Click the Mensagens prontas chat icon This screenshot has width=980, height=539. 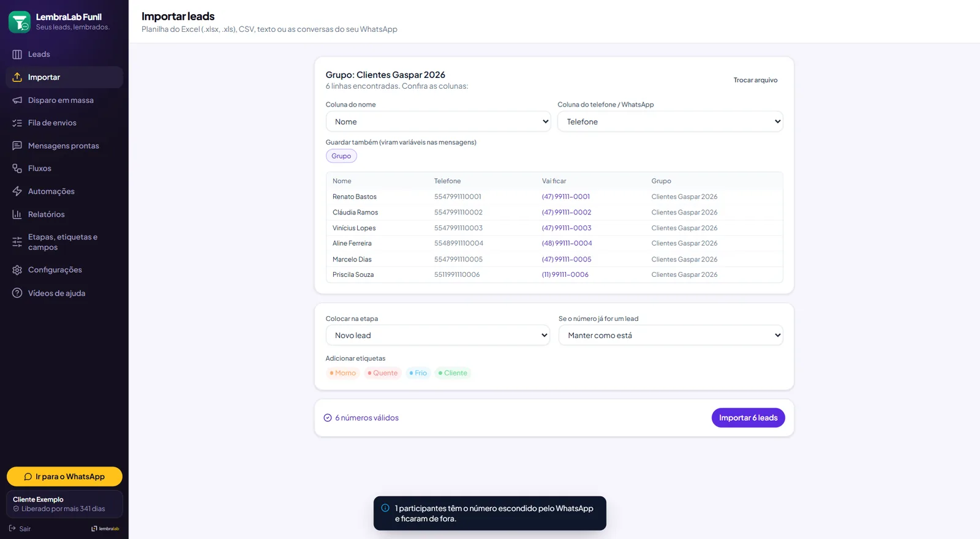click(x=17, y=146)
